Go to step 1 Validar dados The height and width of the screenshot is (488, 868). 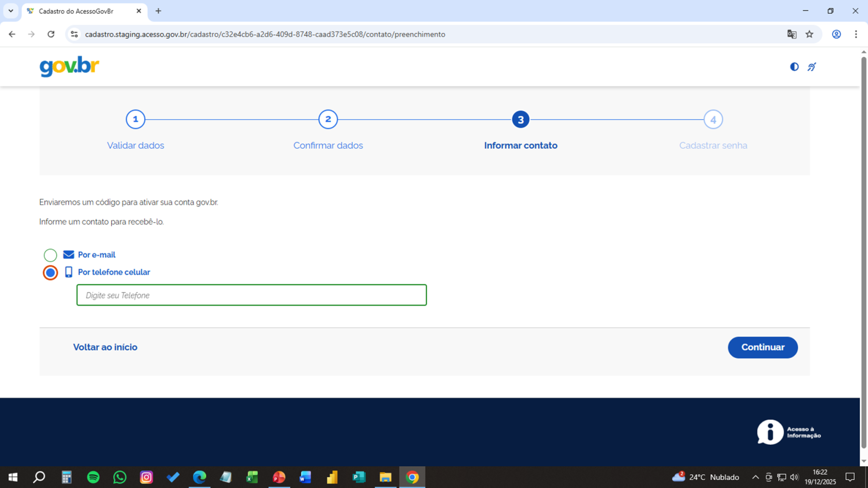pos(135,120)
